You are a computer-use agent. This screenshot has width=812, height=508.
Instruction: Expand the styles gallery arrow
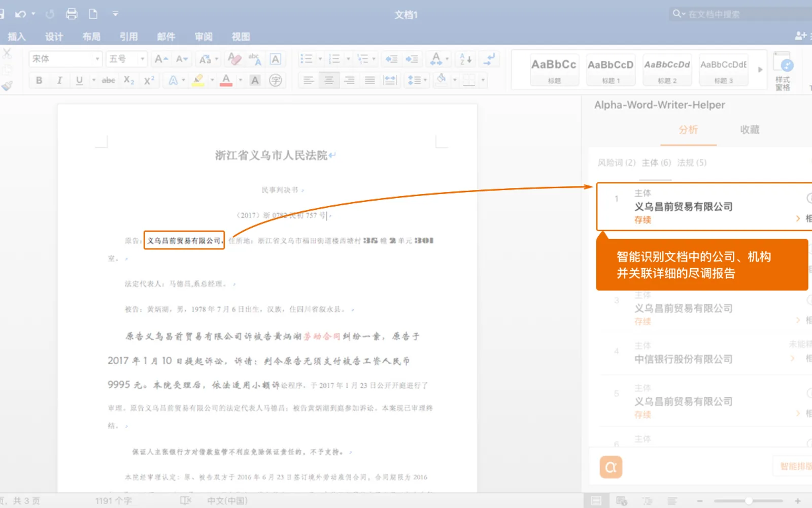tap(760, 70)
